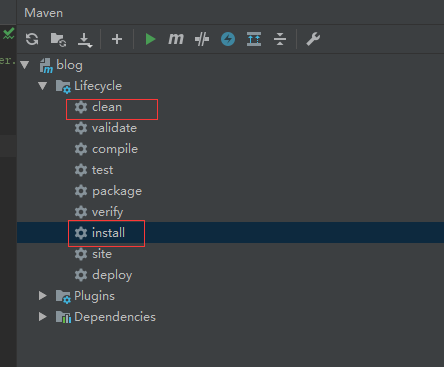This screenshot has height=367, width=444.
Task: Select the test lifecycle goal
Action: 103,170
